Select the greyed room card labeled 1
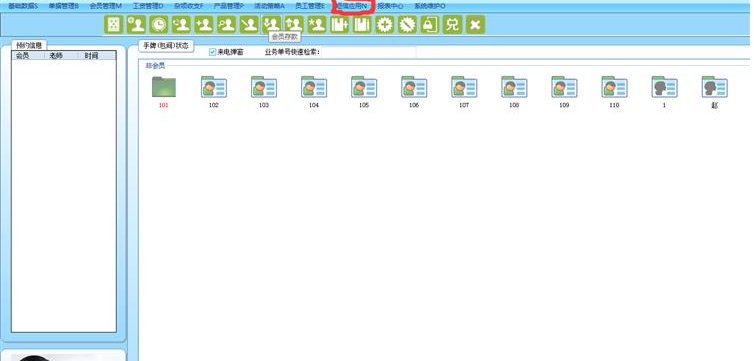 (x=665, y=87)
